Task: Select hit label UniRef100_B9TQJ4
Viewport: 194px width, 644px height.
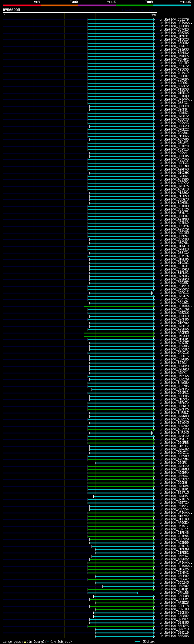Action: (x=174, y=363)
